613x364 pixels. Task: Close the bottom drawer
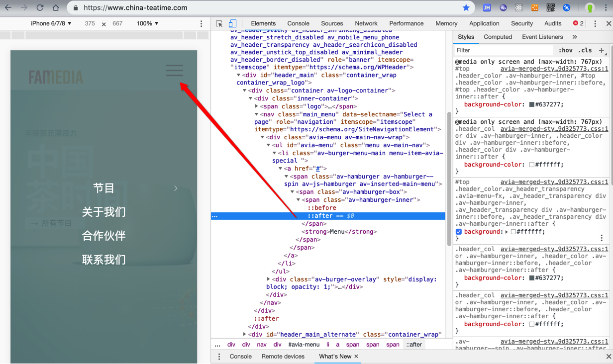(x=609, y=357)
